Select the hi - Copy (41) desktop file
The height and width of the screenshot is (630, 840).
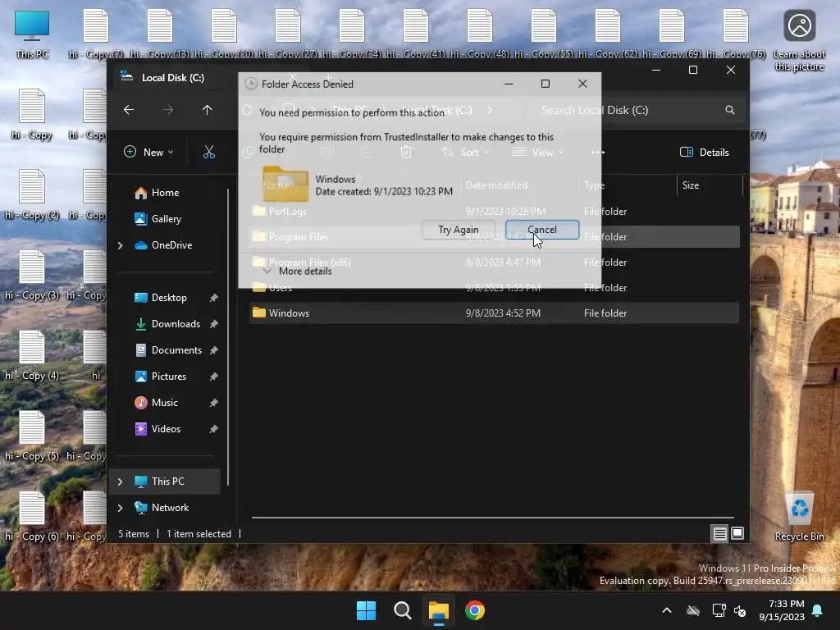coord(416,34)
